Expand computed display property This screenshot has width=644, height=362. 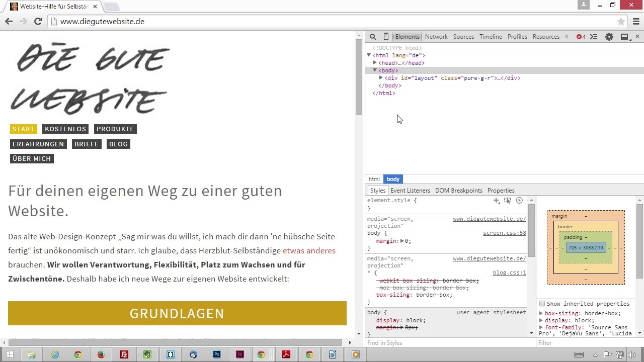(x=541, y=320)
